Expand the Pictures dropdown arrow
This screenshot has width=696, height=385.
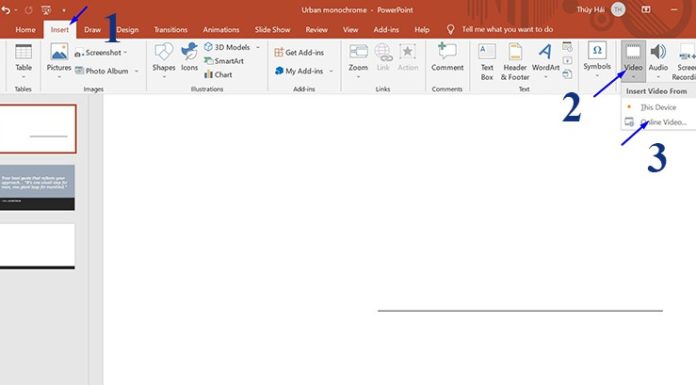tap(59, 77)
